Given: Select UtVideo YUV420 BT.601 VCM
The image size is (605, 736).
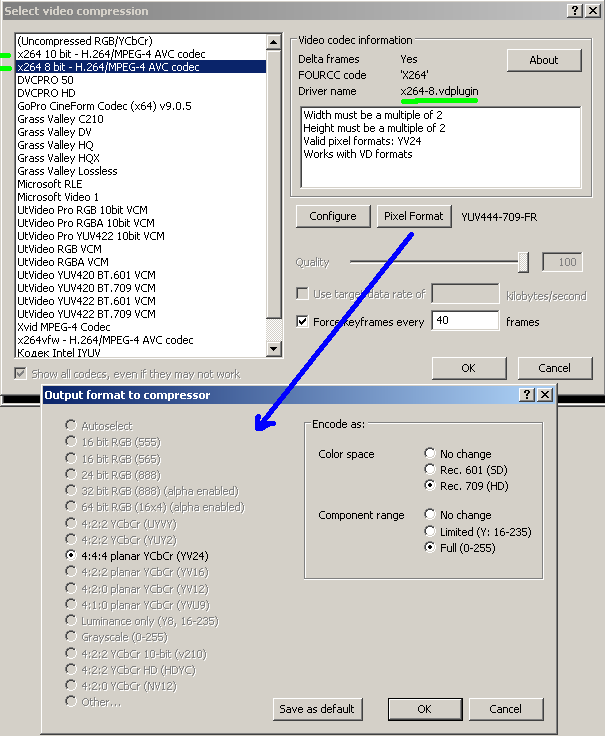Looking at the screenshot, I should click(x=141, y=275).
